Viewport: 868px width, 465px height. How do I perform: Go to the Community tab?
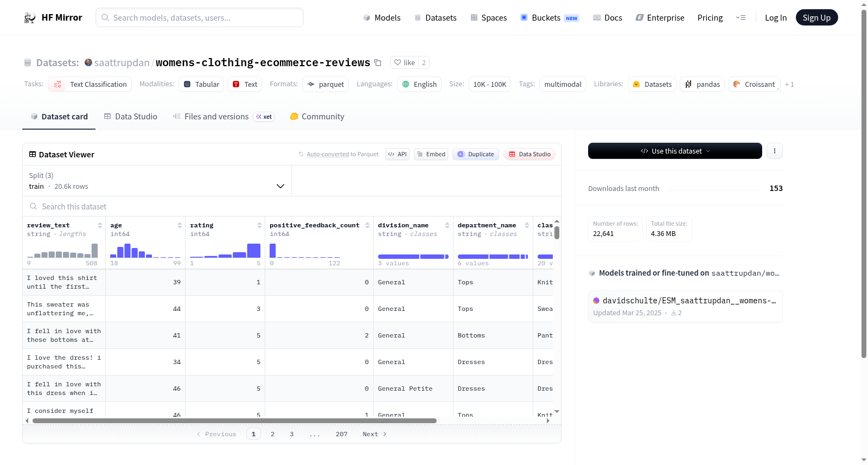coord(317,117)
